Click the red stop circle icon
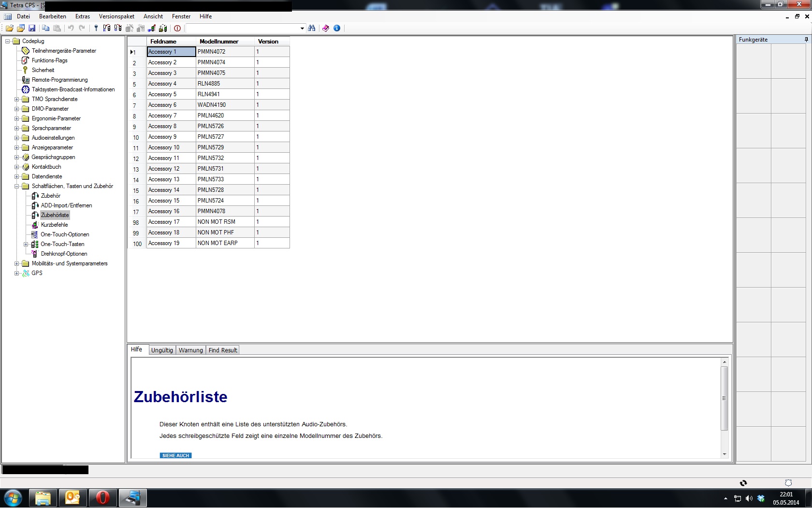Image resolution: width=812 pixels, height=508 pixels. click(177, 28)
